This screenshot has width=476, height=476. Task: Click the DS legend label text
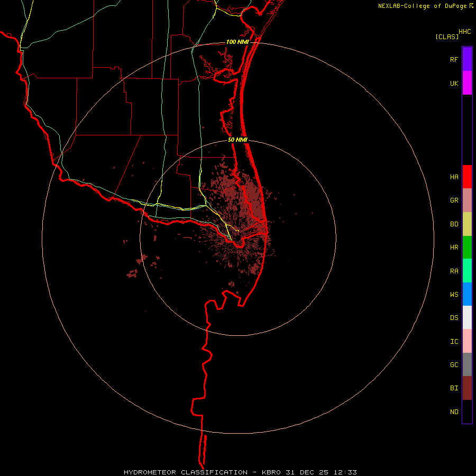click(x=454, y=317)
